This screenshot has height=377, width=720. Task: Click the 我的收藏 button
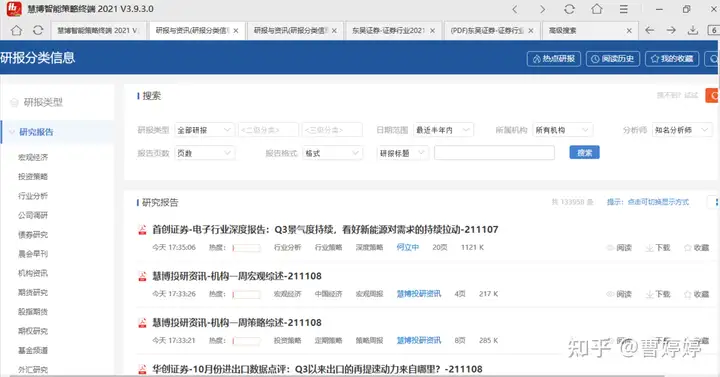(x=672, y=59)
